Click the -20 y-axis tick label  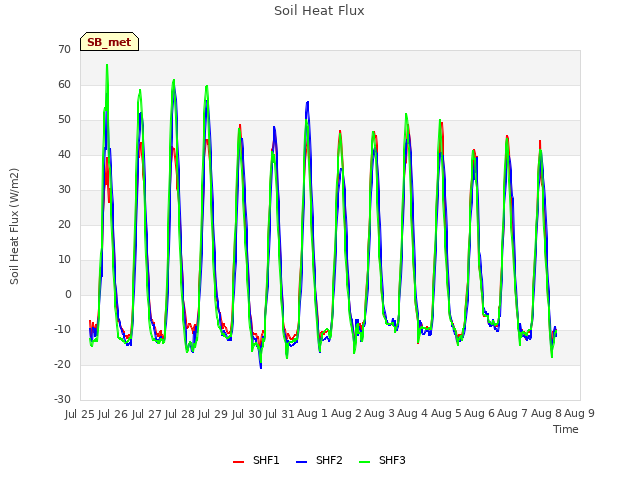pos(62,364)
